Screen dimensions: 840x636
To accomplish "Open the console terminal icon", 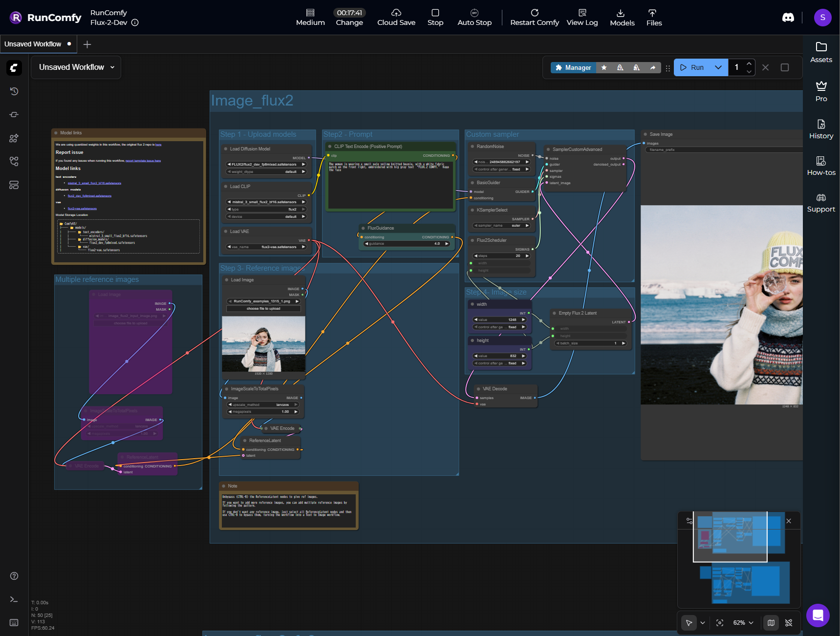I will pyautogui.click(x=14, y=599).
